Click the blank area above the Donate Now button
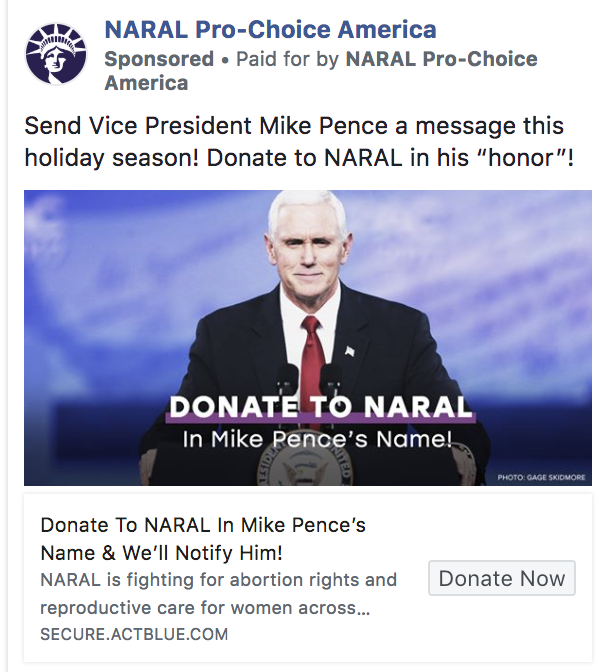608x672 pixels. click(x=502, y=528)
